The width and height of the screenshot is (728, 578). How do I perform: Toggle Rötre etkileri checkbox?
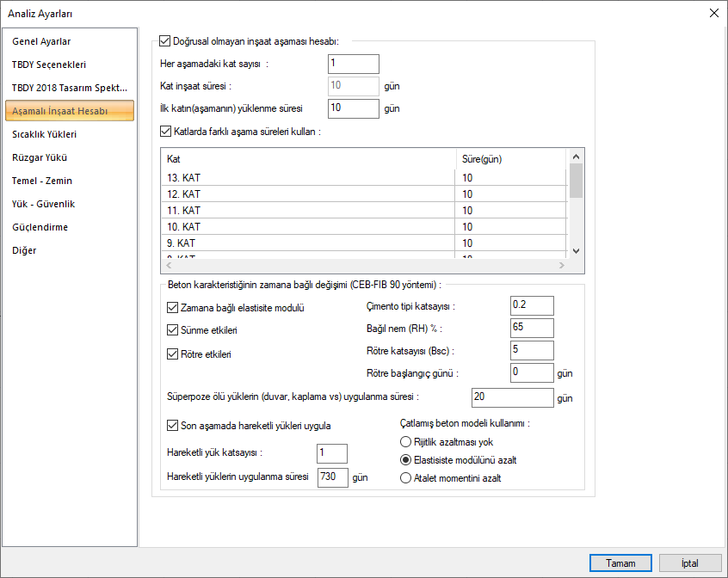click(171, 354)
